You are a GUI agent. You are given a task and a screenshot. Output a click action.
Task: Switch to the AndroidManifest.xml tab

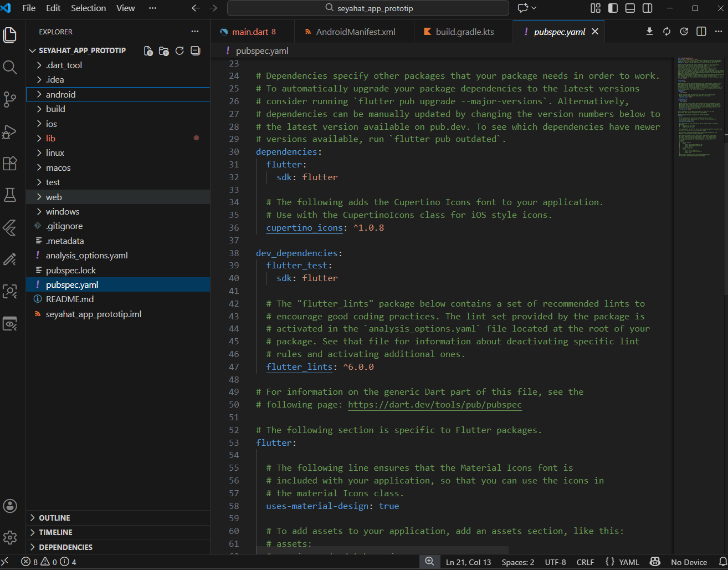click(x=355, y=32)
